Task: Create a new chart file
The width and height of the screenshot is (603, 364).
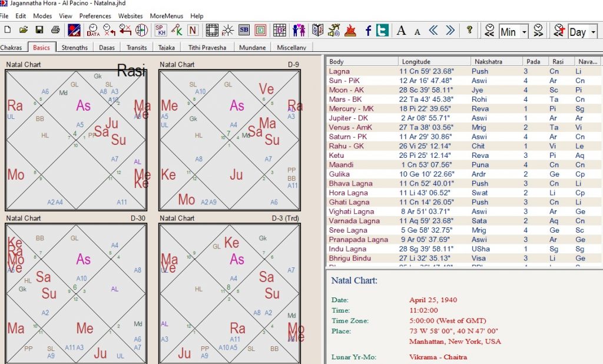Action: click(7, 30)
